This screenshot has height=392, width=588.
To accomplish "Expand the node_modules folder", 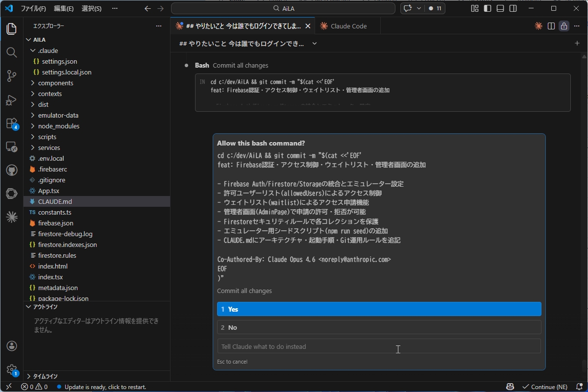I will 33,126.
